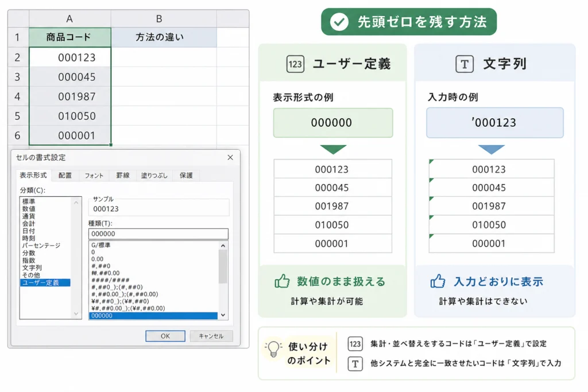Viewport: 588px width, 392px height.
Task: Close the セルの書式設定 dialog
Action: [x=230, y=157]
